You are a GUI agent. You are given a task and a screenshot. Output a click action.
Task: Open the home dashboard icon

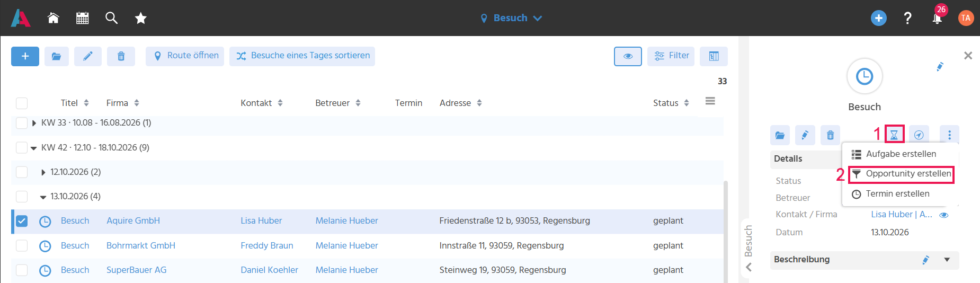tap(53, 18)
